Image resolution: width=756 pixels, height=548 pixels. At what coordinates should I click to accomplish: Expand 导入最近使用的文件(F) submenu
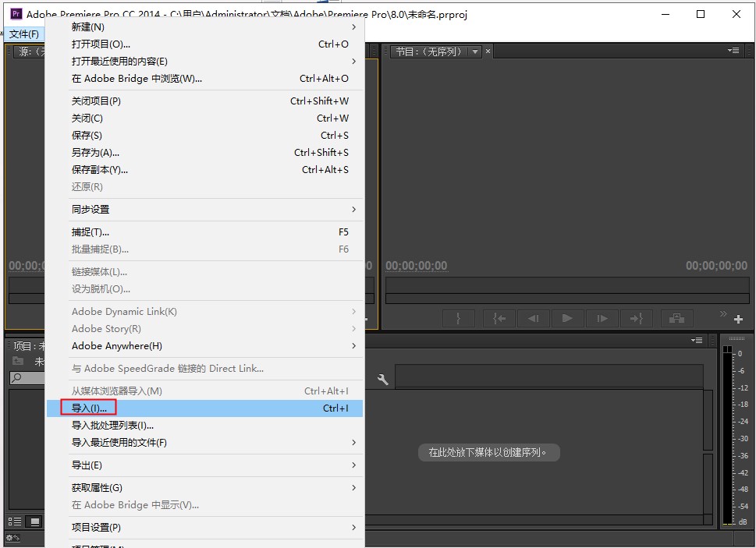click(205, 443)
